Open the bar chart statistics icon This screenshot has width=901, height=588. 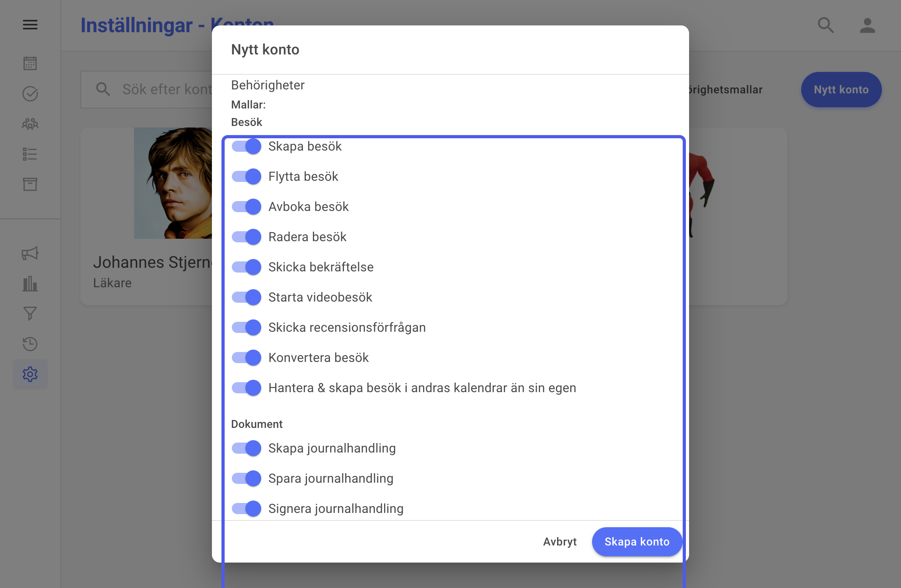tap(30, 284)
